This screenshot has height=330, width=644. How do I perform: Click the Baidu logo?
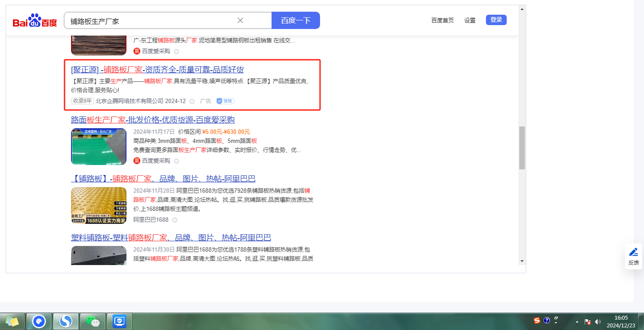point(35,20)
